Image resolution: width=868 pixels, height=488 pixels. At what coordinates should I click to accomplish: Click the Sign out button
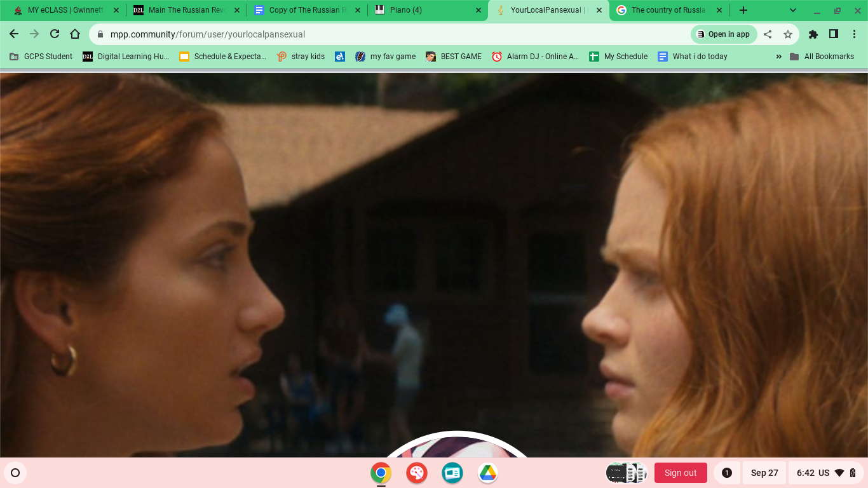coord(681,473)
